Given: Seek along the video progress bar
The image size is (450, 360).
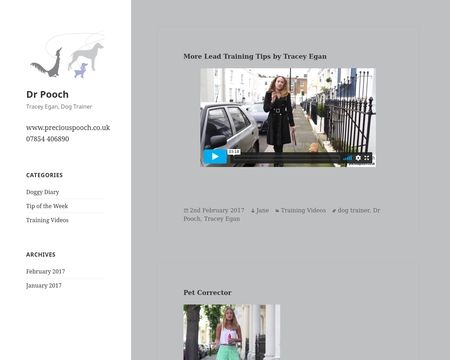Looking at the screenshot, I should (x=287, y=158).
